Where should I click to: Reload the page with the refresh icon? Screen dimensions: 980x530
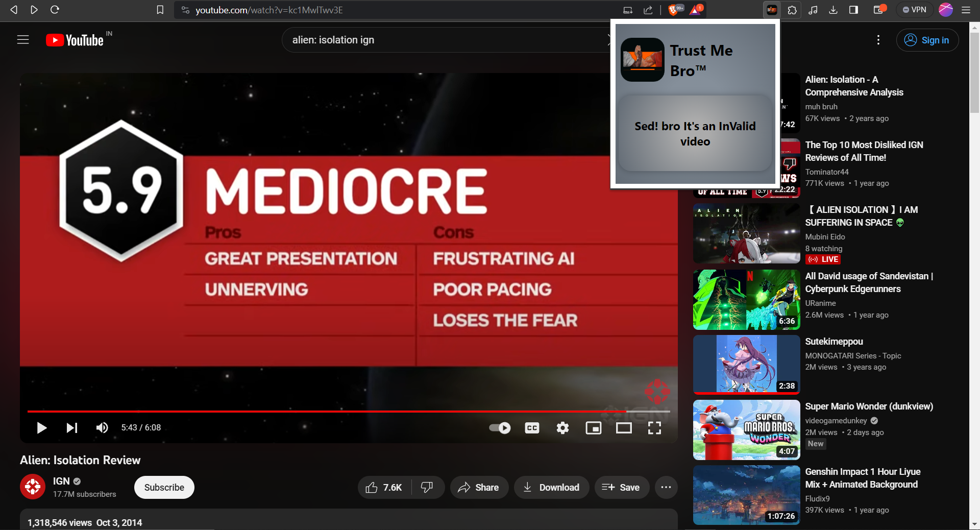[55, 10]
